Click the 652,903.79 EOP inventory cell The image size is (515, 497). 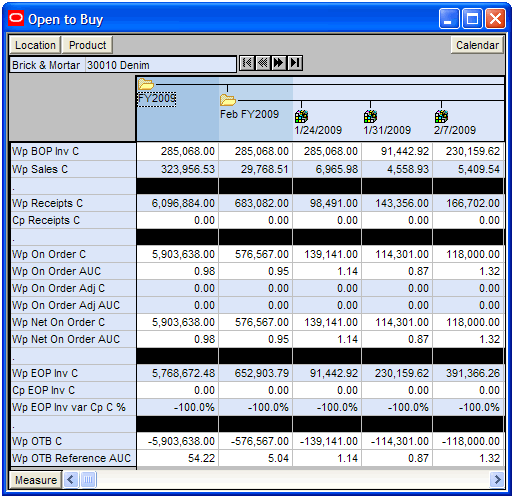pos(256,373)
